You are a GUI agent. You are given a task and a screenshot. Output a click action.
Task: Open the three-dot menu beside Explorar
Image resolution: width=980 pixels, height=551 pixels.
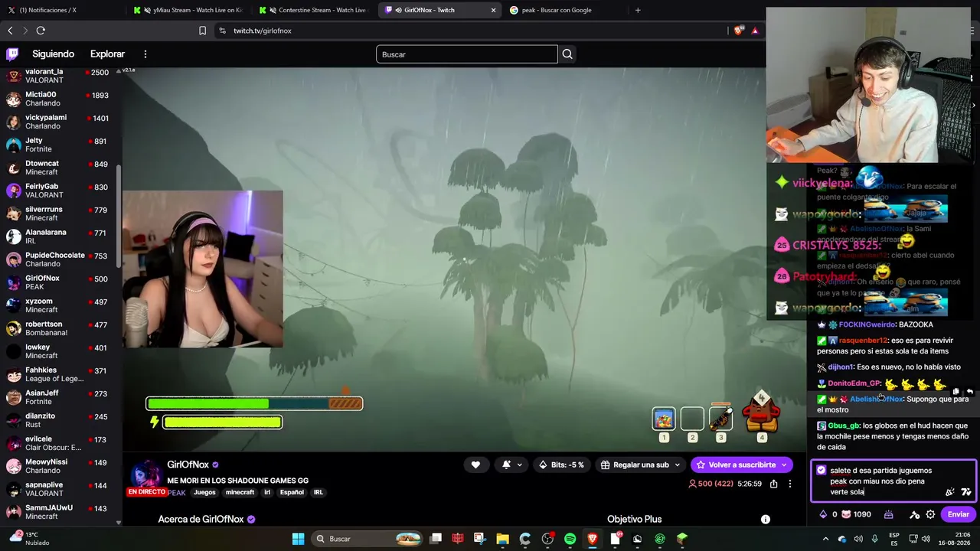click(145, 54)
